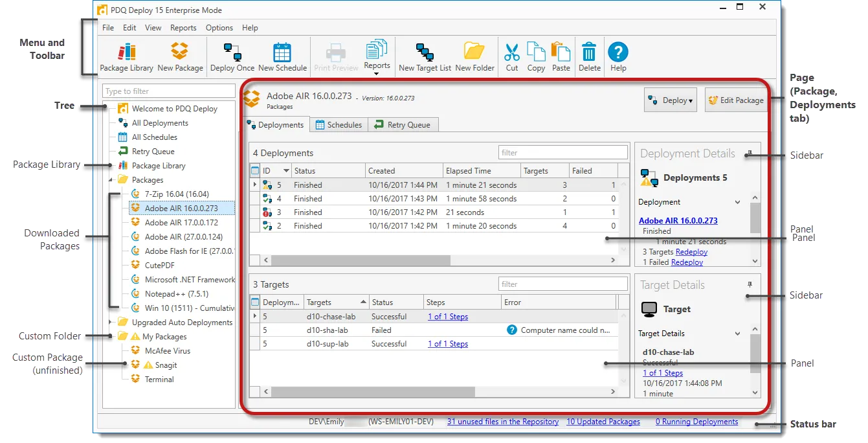Open the Options menu
The height and width of the screenshot is (443, 868).
pyautogui.click(x=219, y=27)
